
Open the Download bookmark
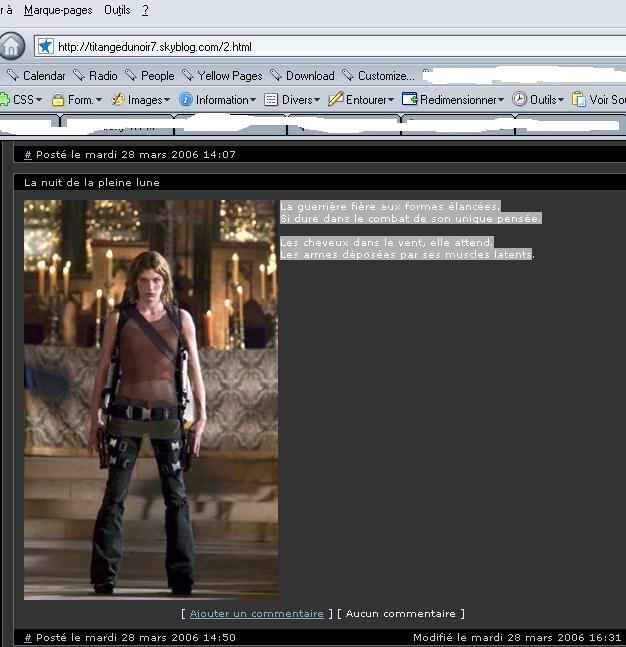pos(310,76)
